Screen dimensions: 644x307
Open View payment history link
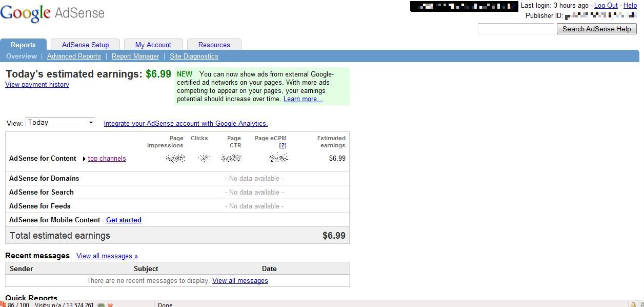click(x=37, y=84)
